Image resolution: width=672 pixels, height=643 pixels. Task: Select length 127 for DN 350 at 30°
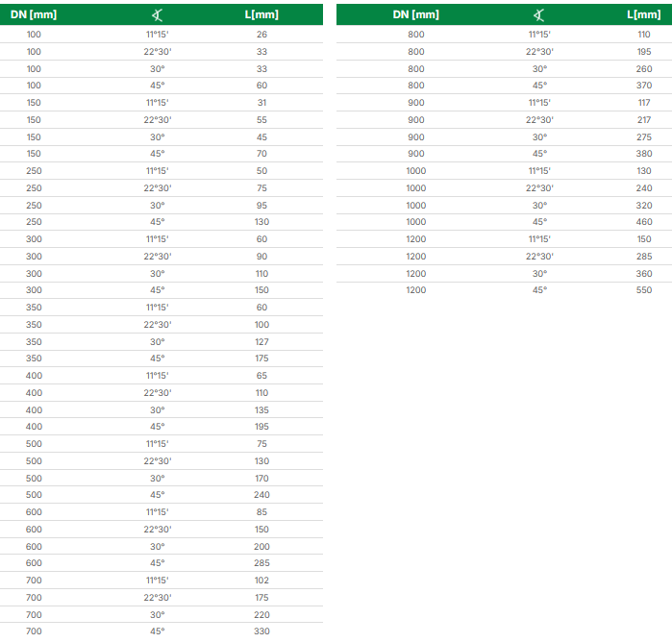[x=261, y=341]
